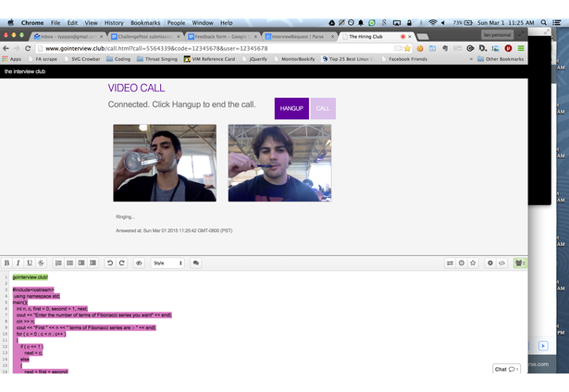The width and height of the screenshot is (569, 392).
Task: Select The Hiring Club tab
Action: 376,37
